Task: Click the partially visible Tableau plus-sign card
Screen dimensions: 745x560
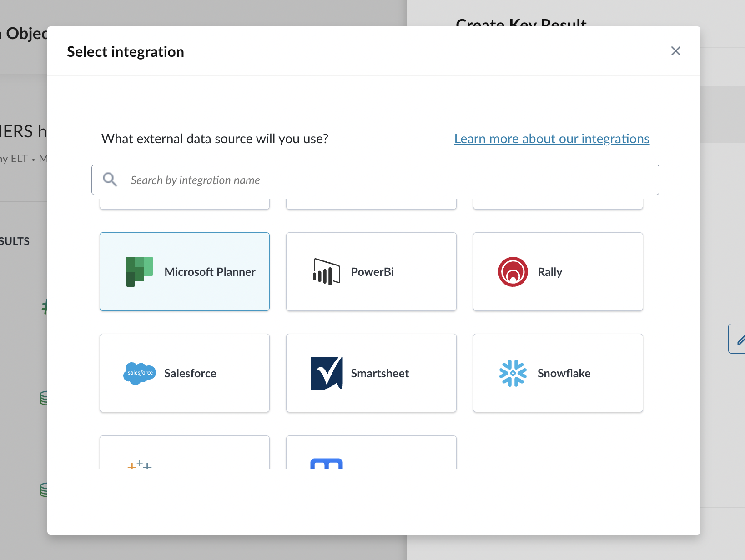Action: (x=185, y=452)
